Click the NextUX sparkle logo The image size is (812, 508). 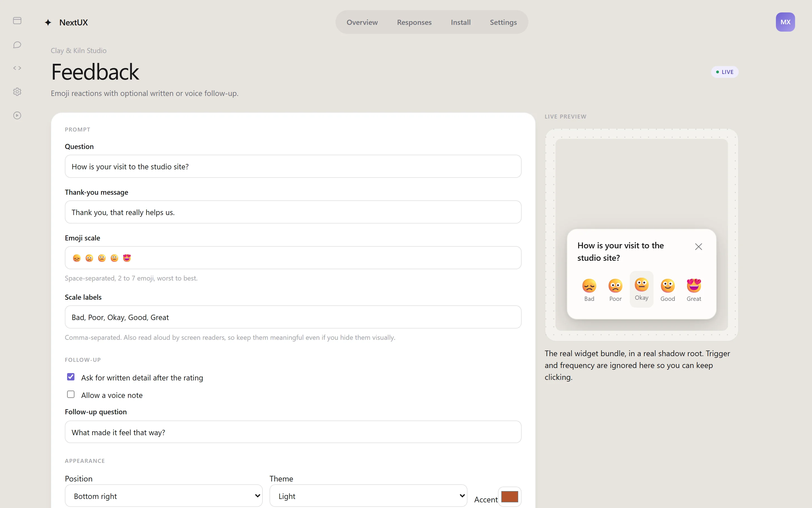48,23
